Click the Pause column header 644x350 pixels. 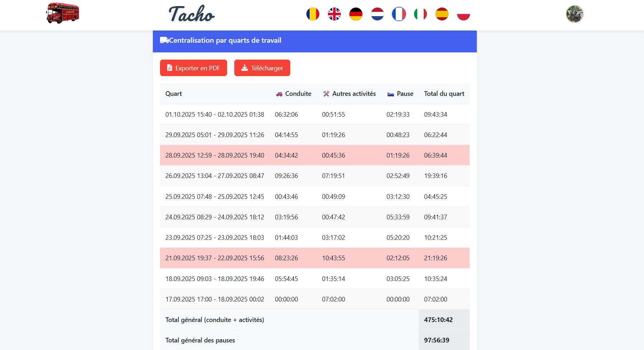click(x=400, y=94)
